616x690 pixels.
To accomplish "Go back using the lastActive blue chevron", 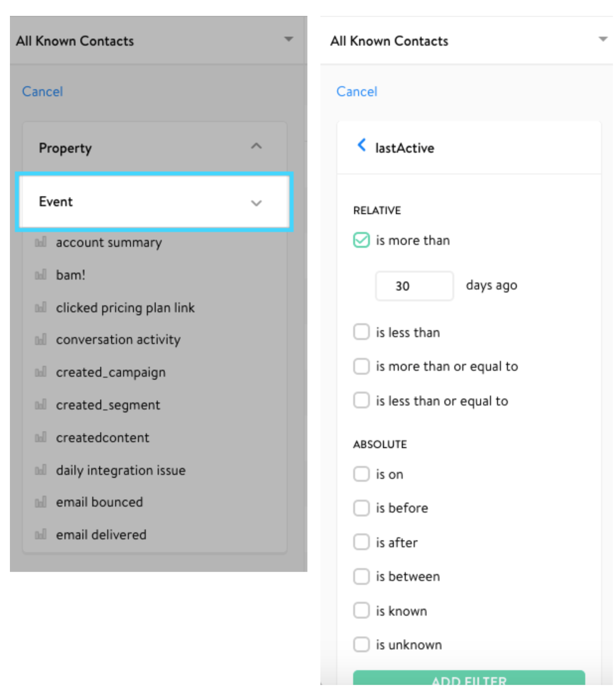I will coord(362,145).
